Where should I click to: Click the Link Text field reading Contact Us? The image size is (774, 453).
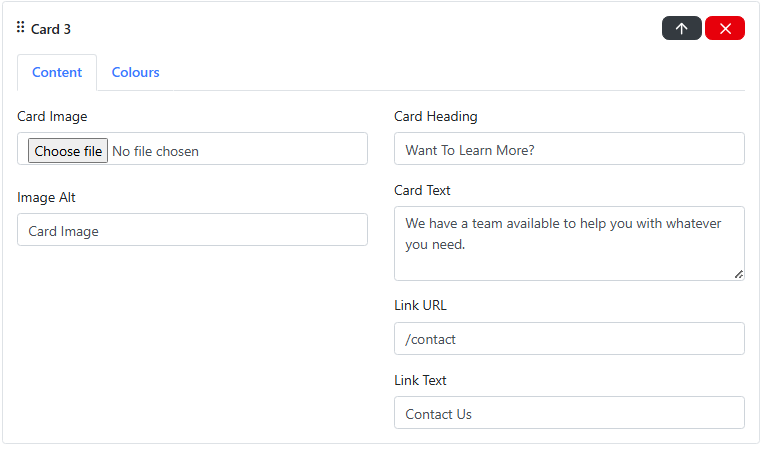(x=569, y=413)
